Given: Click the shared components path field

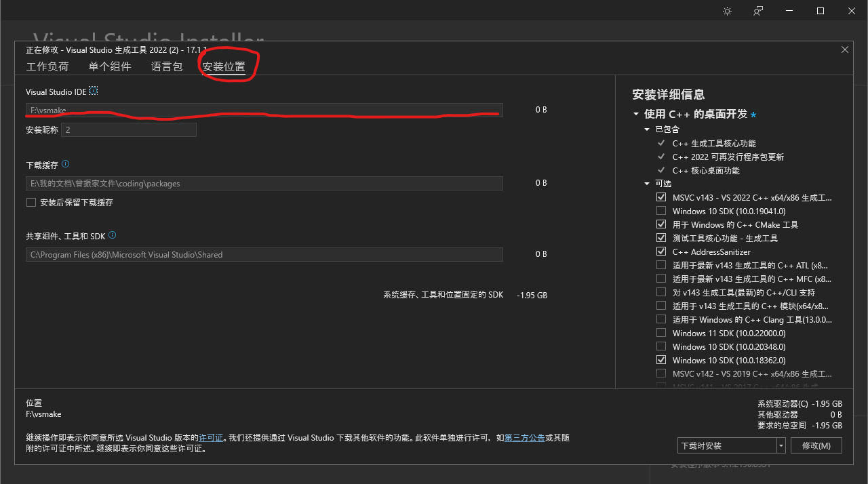Looking at the screenshot, I should [264, 255].
